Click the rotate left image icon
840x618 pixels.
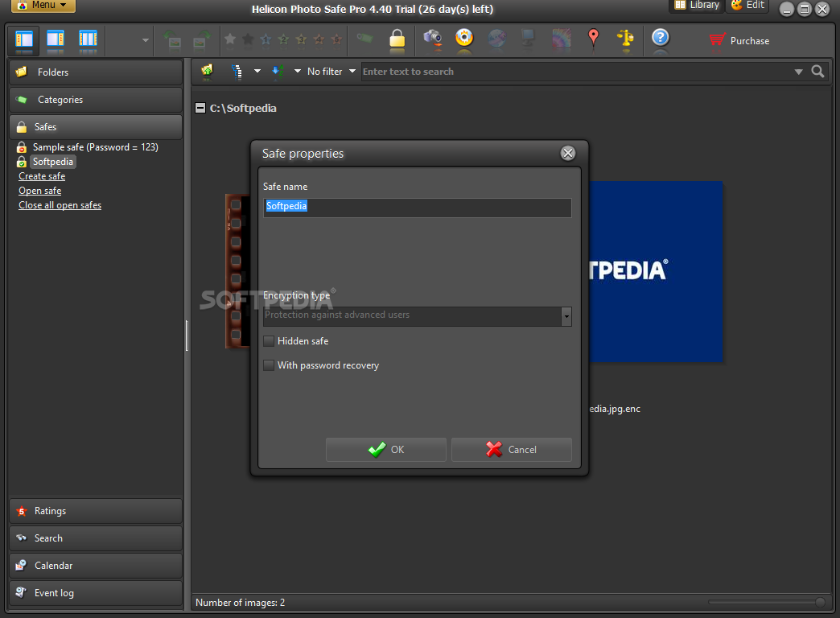tap(172, 39)
